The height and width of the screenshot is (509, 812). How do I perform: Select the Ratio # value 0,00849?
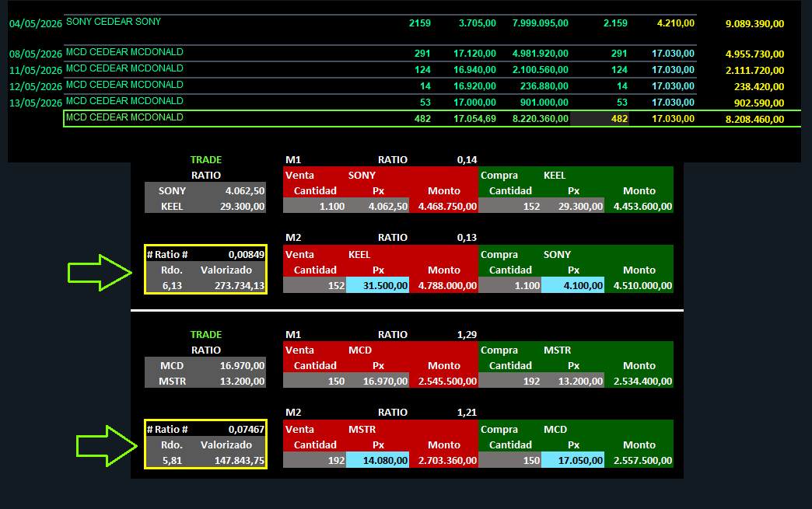pos(246,255)
